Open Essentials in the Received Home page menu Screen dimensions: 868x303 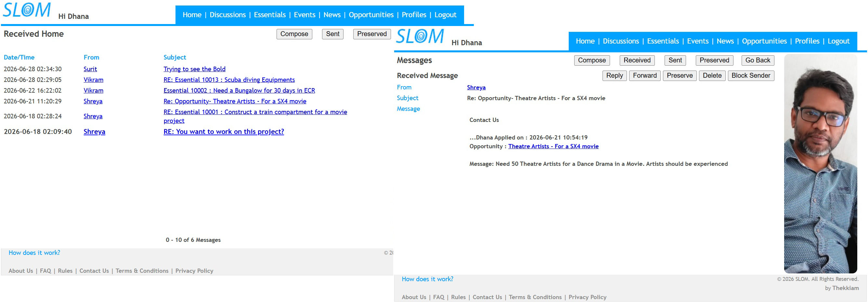point(270,15)
